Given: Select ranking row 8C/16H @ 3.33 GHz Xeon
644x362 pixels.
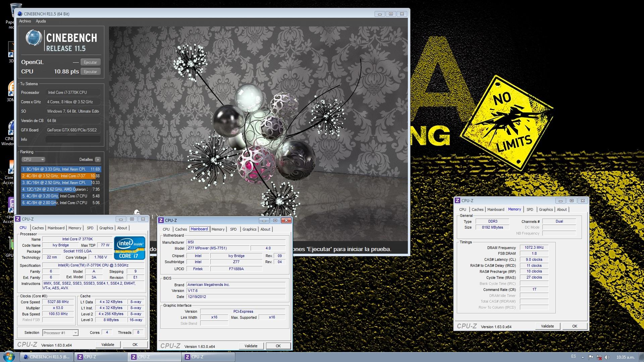Looking at the screenshot, I should tap(61, 169).
